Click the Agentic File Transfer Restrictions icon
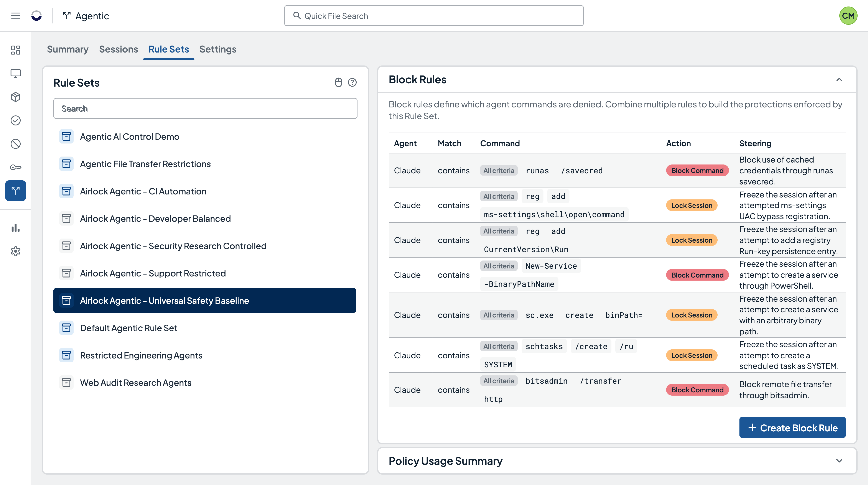Screen dimensions: 868x485 tap(66, 164)
